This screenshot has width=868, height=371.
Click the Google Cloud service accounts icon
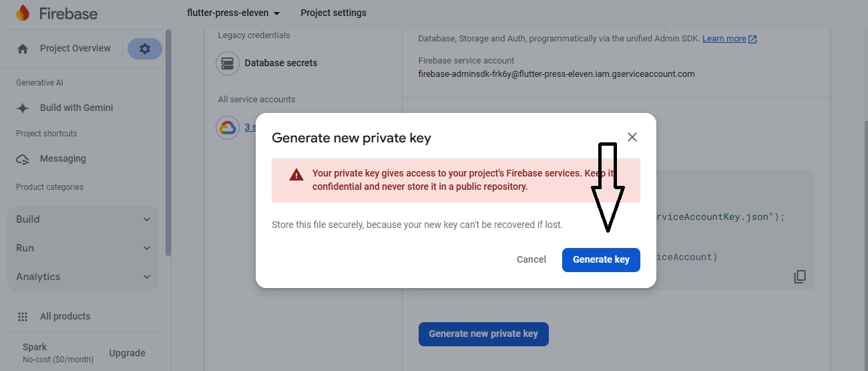click(x=228, y=127)
